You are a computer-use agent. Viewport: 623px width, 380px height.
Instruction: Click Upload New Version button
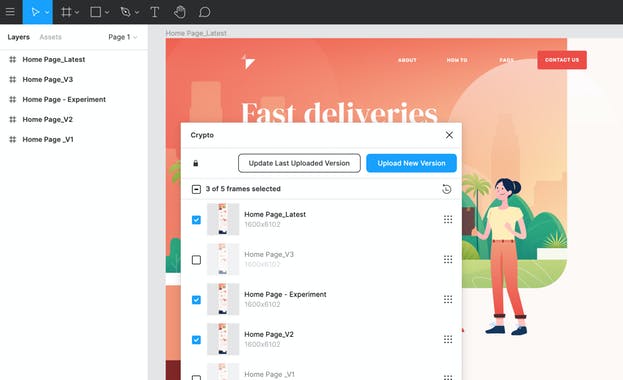click(x=411, y=163)
